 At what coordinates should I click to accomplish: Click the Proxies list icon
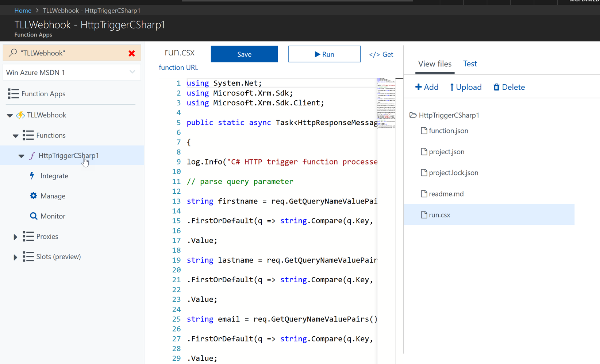click(28, 236)
